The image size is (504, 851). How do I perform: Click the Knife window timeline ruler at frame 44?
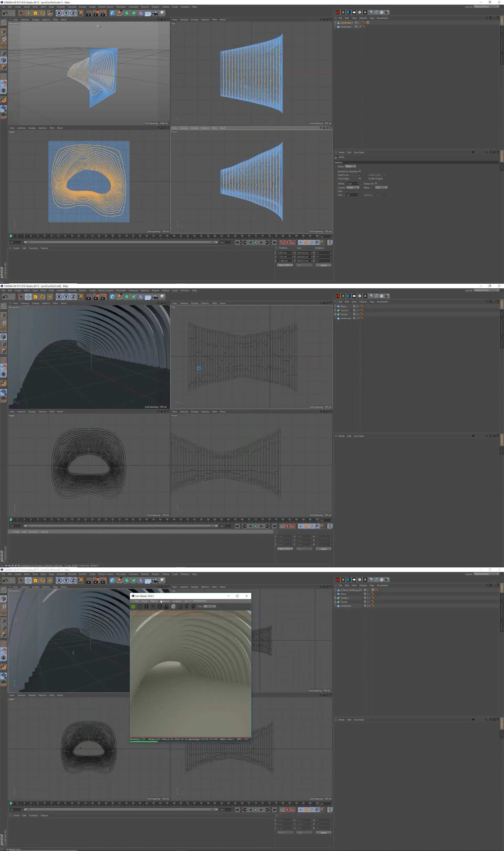click(160, 236)
